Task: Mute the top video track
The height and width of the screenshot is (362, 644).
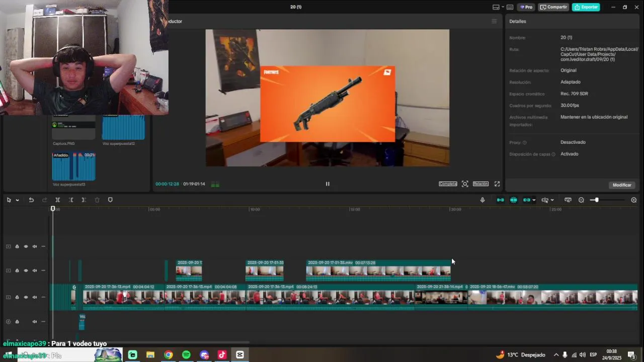Action: click(x=35, y=246)
